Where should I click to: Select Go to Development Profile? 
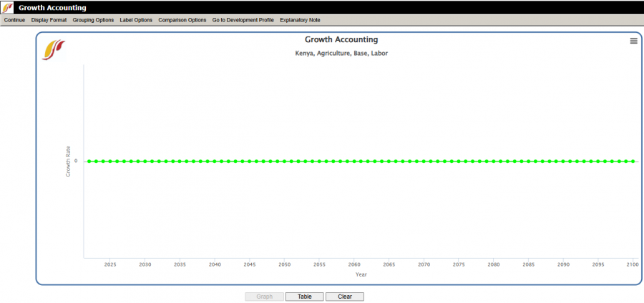point(243,20)
